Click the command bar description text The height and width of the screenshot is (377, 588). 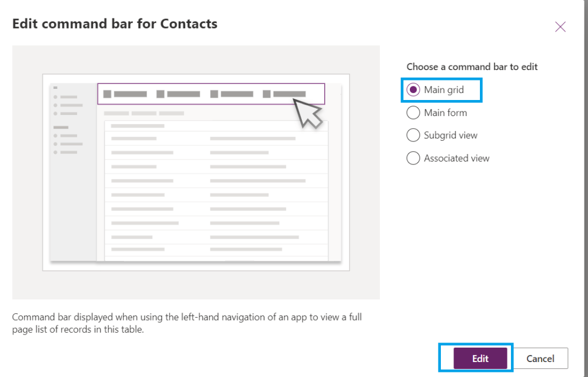187,322
